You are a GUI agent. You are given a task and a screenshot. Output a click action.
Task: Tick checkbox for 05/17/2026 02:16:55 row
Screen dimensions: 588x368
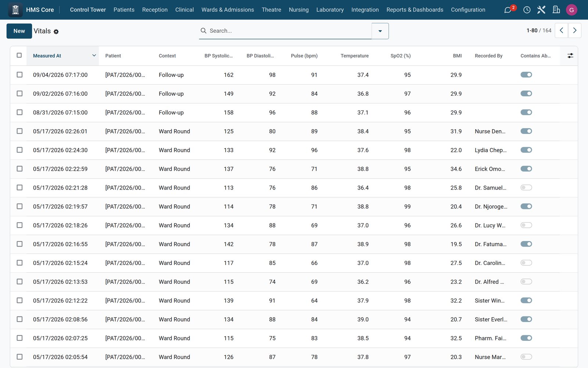[19, 244]
